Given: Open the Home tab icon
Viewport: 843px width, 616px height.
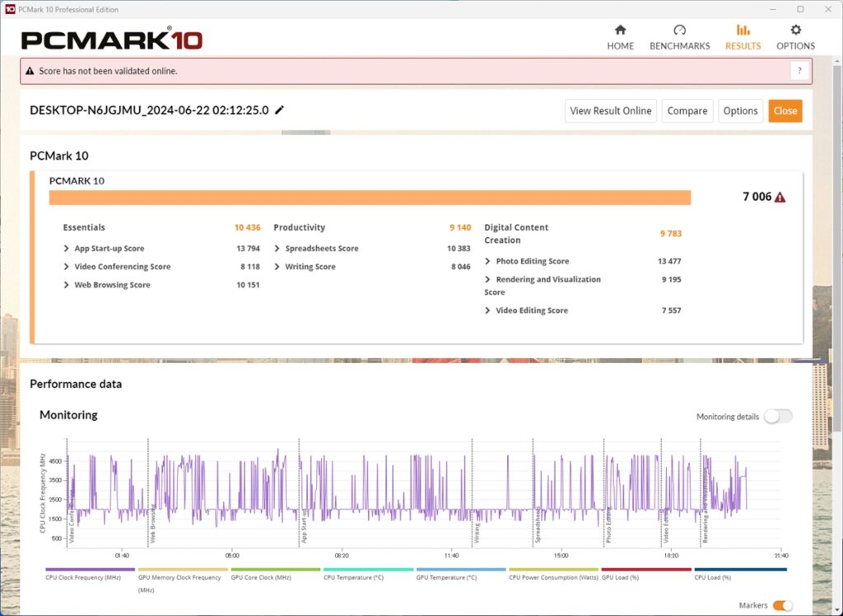Looking at the screenshot, I should click(620, 30).
